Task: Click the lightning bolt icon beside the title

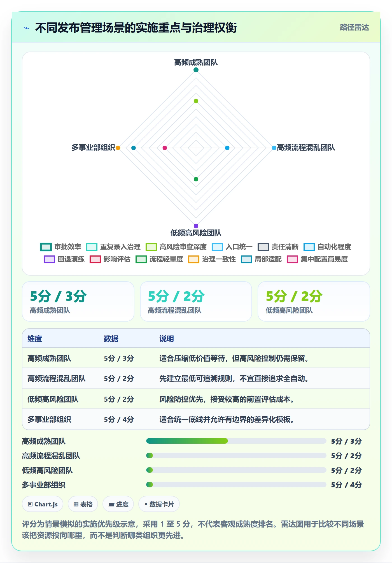Action: (x=27, y=28)
